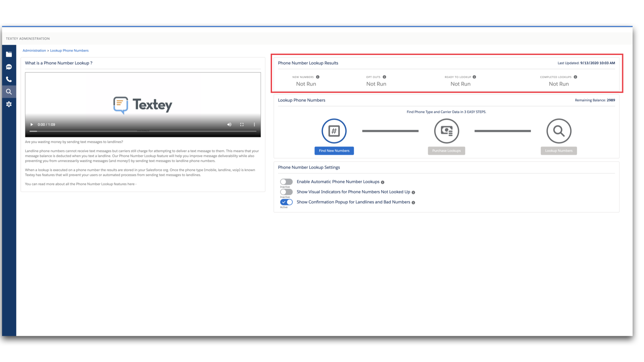644x362 pixels.
Task: Mute the video using the volume icon
Action: coord(229,125)
